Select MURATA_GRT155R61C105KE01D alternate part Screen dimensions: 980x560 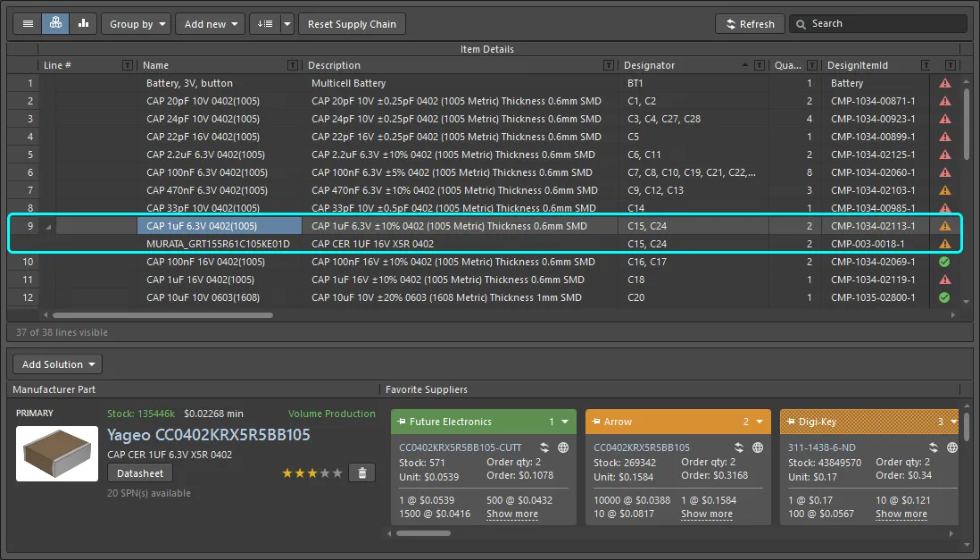point(218,244)
